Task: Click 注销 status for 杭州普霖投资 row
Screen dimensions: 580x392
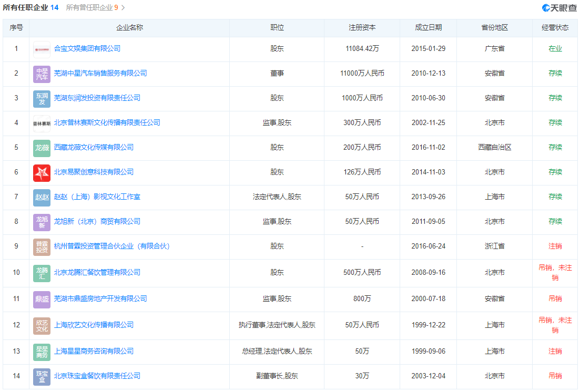Action: tap(555, 246)
